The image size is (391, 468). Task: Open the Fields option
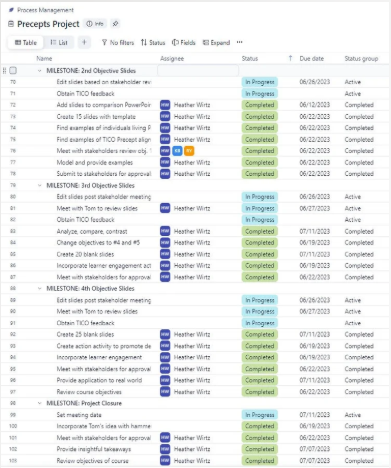tap(184, 43)
